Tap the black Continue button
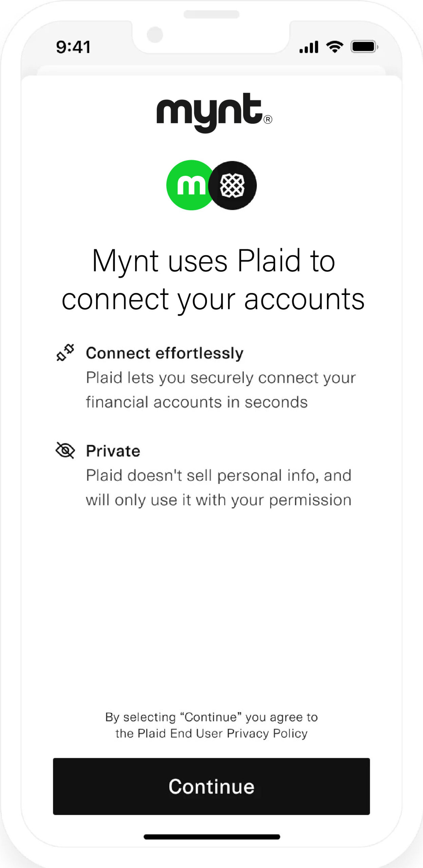Screen dimensions: 423x868 [x=211, y=786]
